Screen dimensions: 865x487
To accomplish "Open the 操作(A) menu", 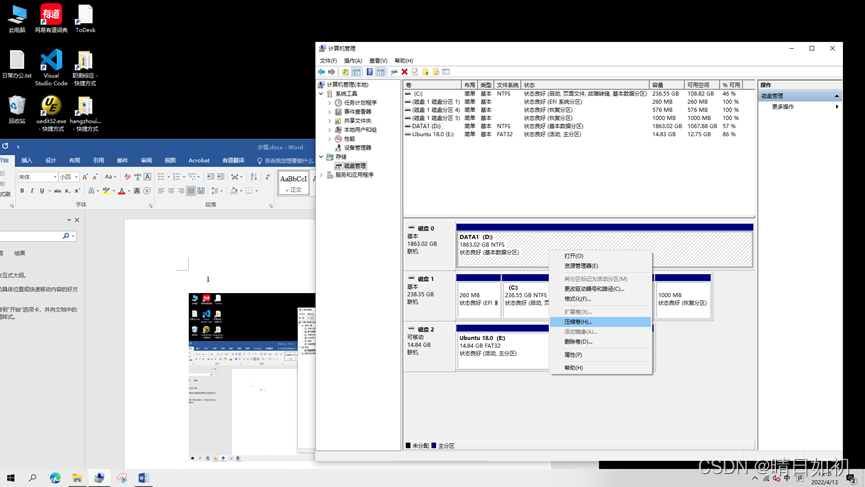I will 353,61.
